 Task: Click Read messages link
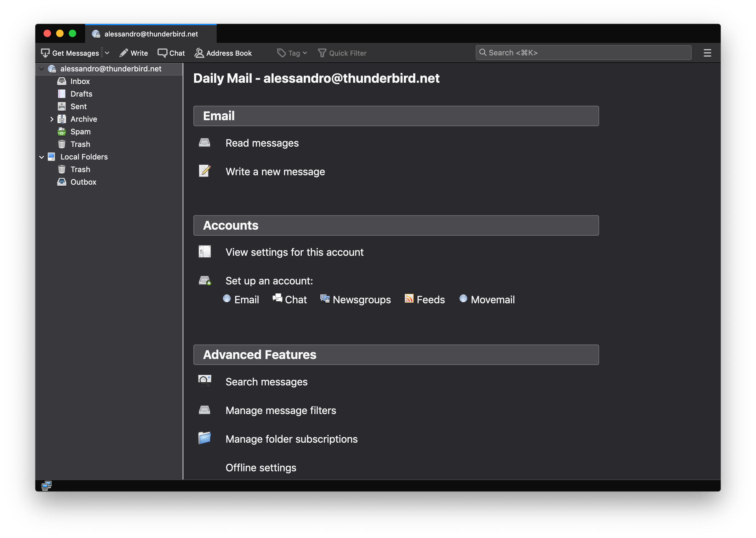coord(262,143)
